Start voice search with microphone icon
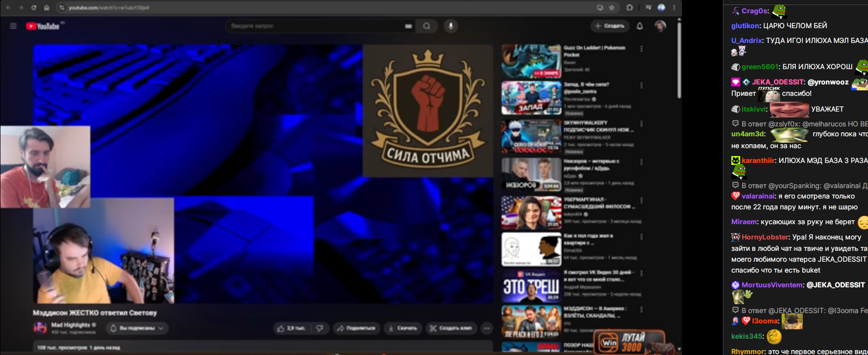The height and width of the screenshot is (355, 868). click(x=451, y=26)
